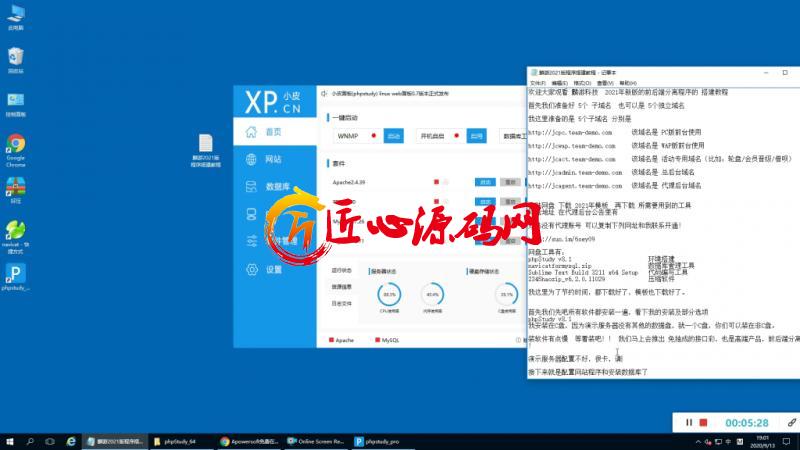Open the Control Panel desktop shortcut
This screenshot has width=800, height=450.
click(15, 104)
